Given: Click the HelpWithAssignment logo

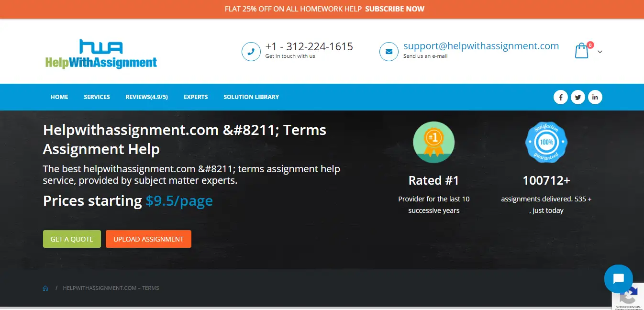Looking at the screenshot, I should click(x=101, y=54).
